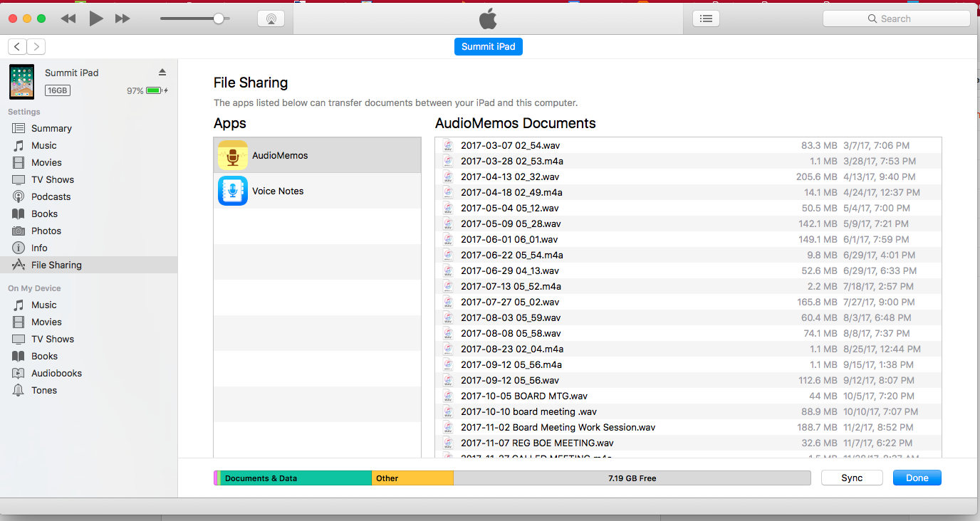
Task: Select file 2017-06-01 06_01.wav
Action: (688, 239)
